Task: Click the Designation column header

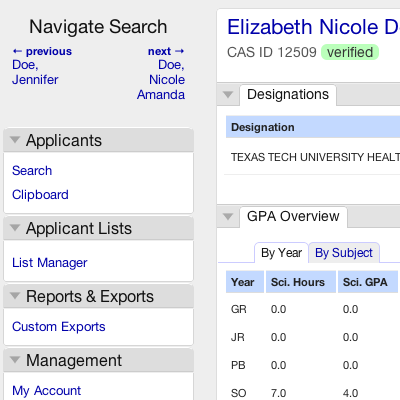Action: point(313,127)
